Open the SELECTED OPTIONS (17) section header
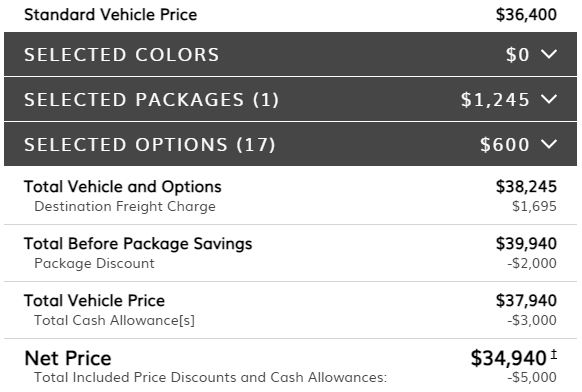Screen dimensions: 582x392 click(290, 144)
